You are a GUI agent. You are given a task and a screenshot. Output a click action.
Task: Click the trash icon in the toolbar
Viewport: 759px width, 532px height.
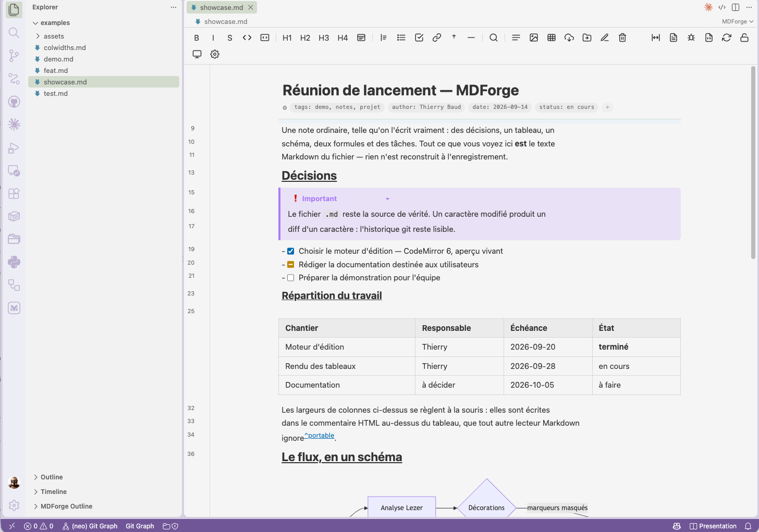[622, 38]
